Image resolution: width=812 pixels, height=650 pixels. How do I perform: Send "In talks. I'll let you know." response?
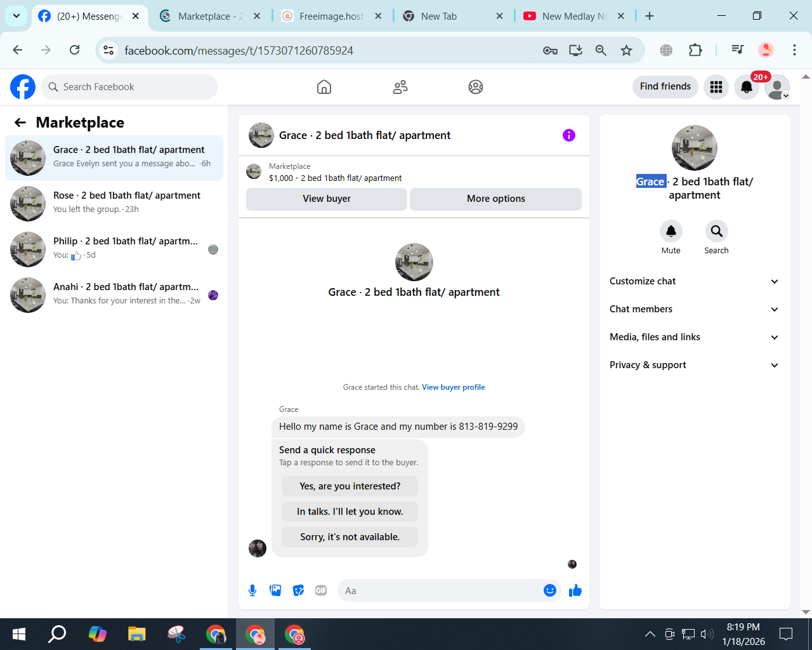coord(350,512)
